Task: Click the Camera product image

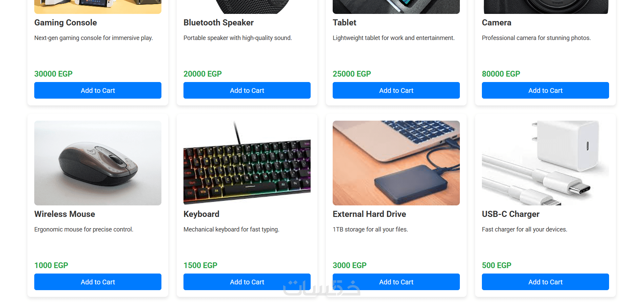Action: (x=545, y=7)
